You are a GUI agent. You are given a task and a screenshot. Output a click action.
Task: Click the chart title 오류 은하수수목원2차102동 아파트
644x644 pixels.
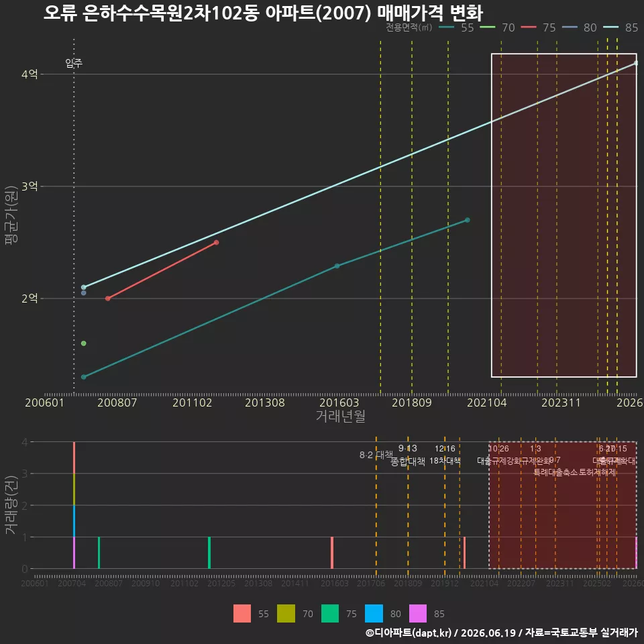(x=263, y=13)
